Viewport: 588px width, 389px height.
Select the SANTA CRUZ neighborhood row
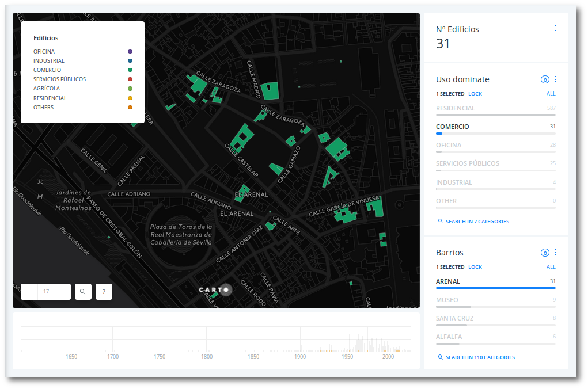(455, 318)
